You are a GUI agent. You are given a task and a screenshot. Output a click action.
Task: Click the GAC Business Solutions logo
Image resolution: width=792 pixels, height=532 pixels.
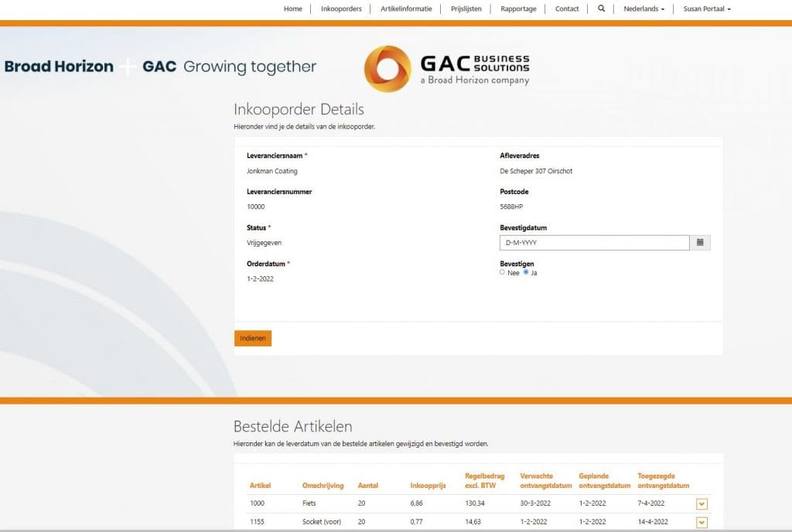(x=447, y=69)
